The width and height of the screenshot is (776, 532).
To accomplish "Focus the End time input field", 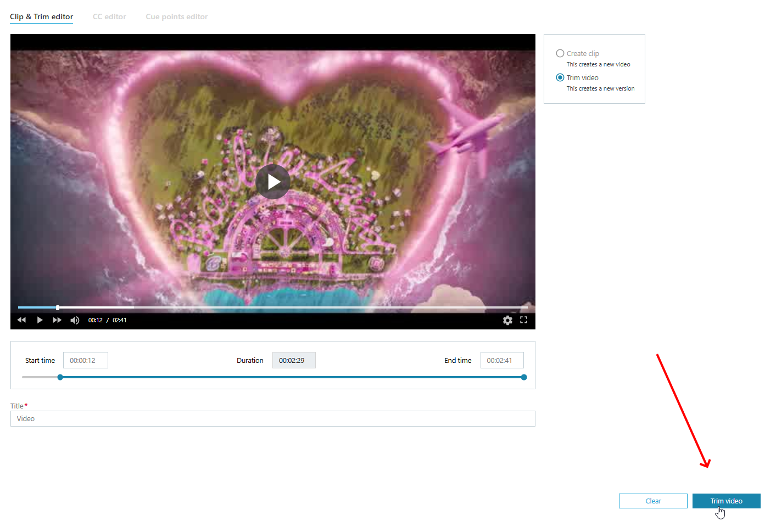I will point(502,360).
